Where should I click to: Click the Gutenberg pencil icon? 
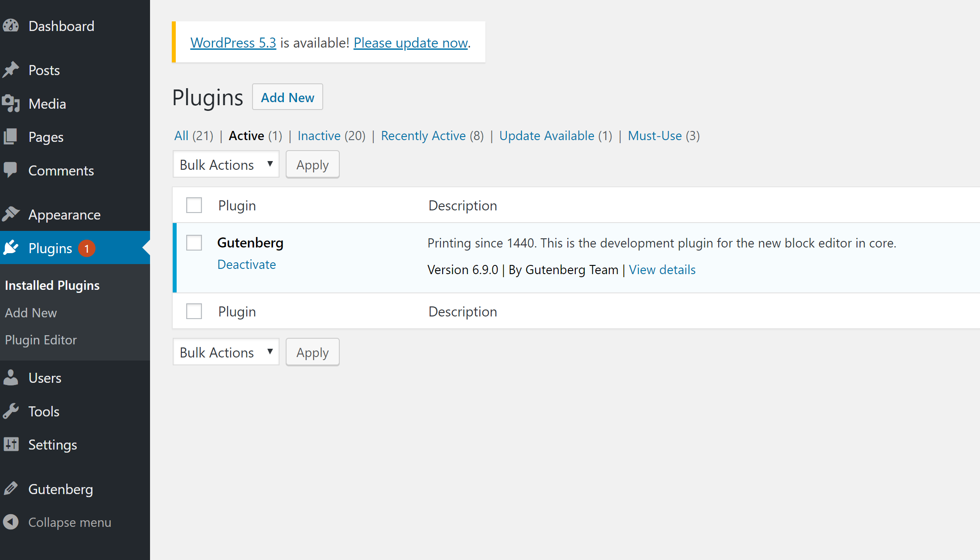pos(11,488)
